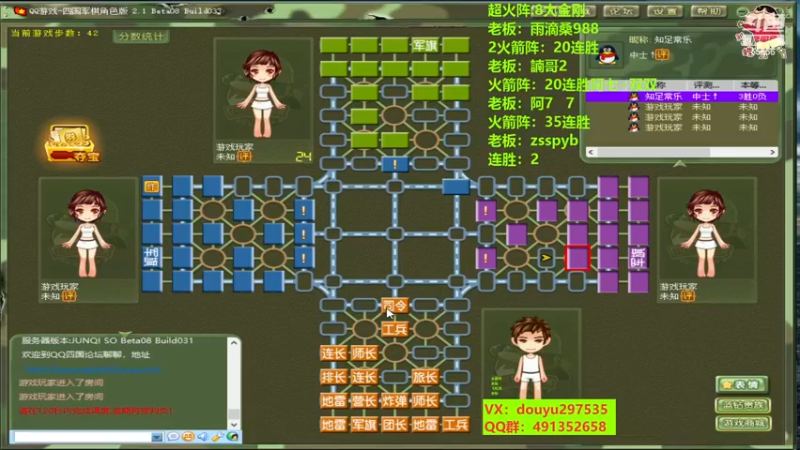
Task: Click the QQ penguin avatar in profile card
Action: click(x=607, y=55)
